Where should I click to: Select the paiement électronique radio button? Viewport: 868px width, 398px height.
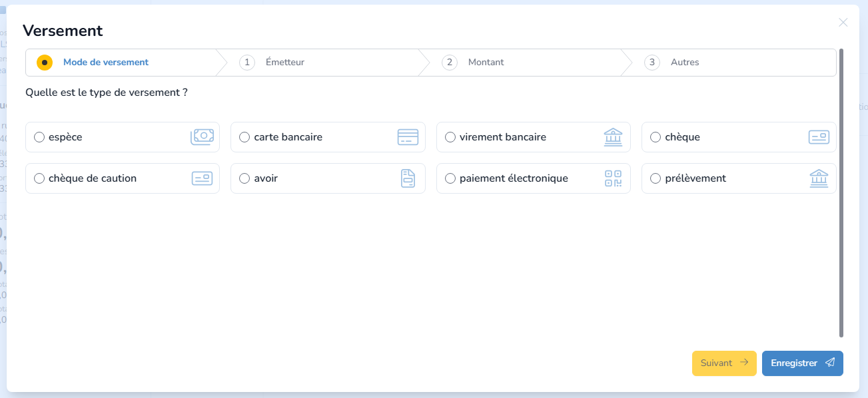(x=450, y=178)
